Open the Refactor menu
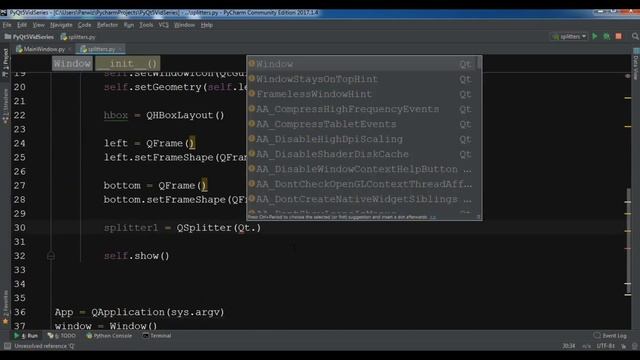This screenshot has width=640, height=360. (x=107, y=25)
